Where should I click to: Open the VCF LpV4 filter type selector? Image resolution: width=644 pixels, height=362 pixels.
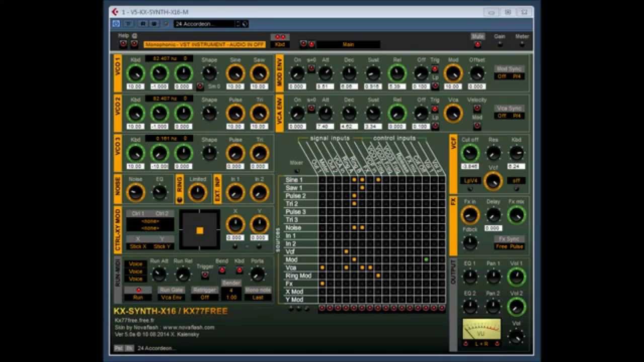click(x=469, y=180)
